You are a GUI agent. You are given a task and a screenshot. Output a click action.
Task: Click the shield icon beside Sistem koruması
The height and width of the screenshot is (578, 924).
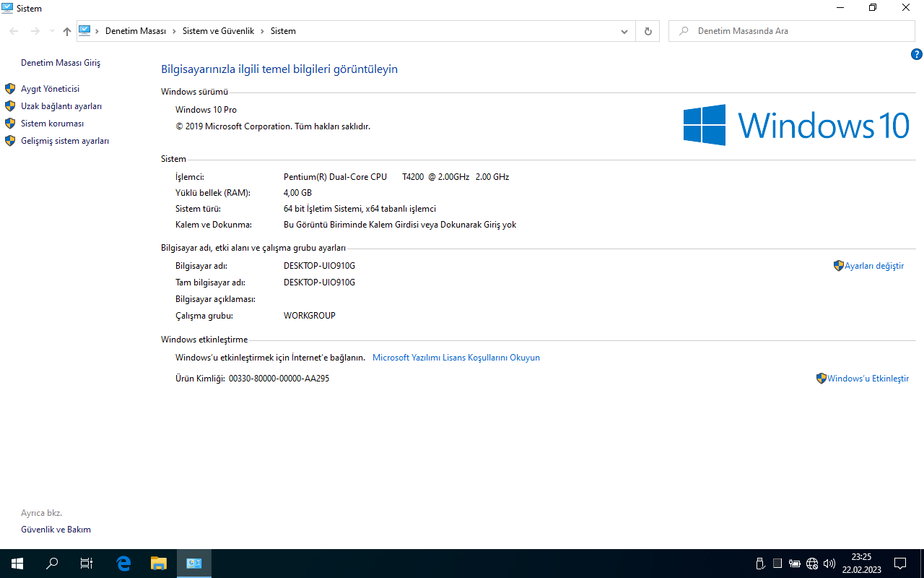tap(10, 124)
